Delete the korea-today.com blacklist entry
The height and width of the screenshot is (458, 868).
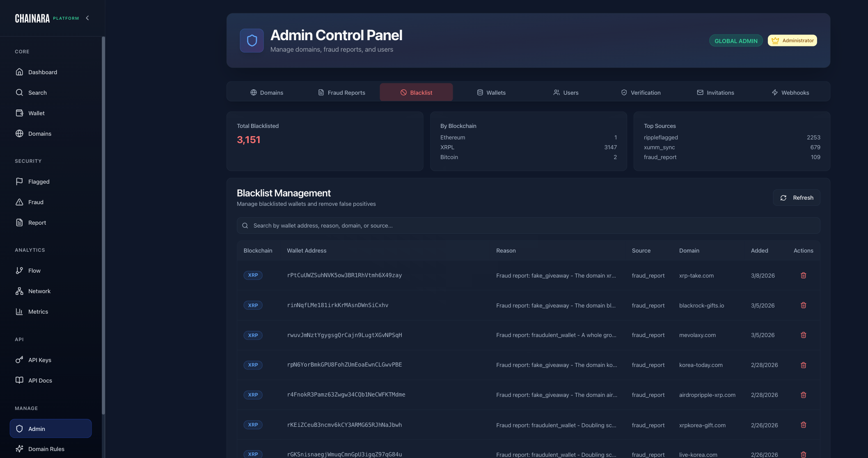pos(804,365)
